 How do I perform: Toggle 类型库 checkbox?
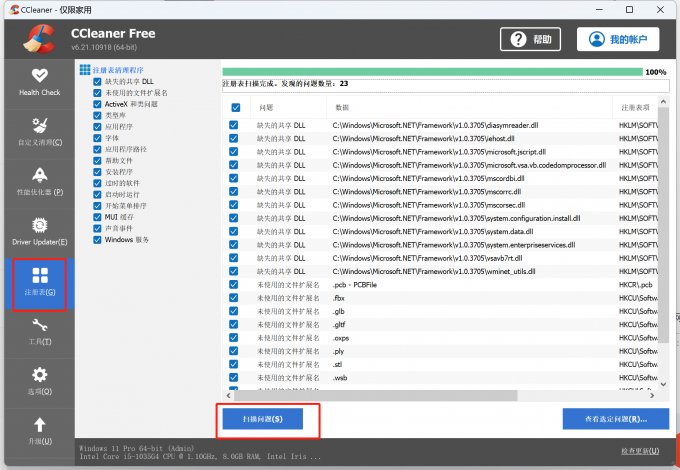[97, 115]
